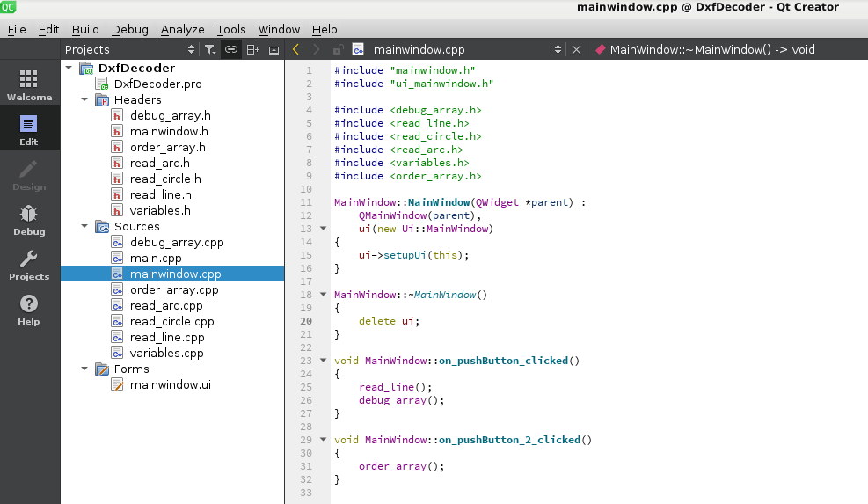
Task: Select order_array.cpp source file
Action: 174,289
